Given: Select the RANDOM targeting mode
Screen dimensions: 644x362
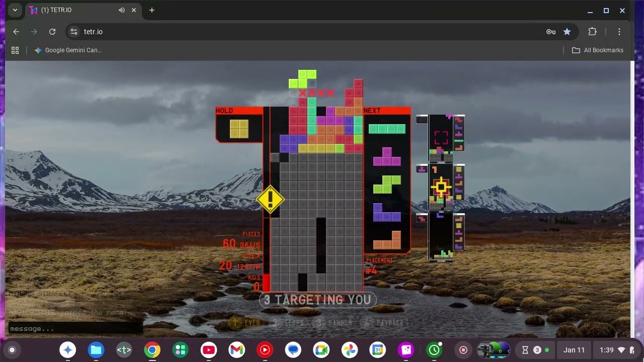Looking at the screenshot, I should point(334,323).
